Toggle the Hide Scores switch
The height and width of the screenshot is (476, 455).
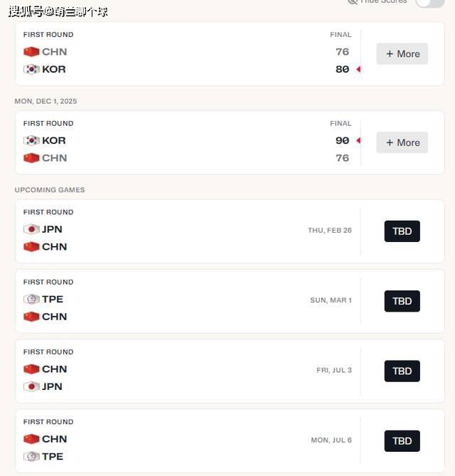pos(429,2)
